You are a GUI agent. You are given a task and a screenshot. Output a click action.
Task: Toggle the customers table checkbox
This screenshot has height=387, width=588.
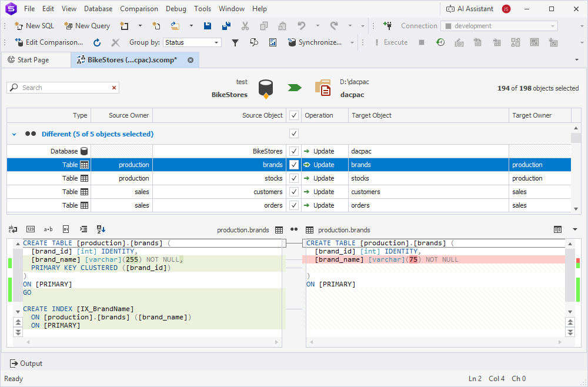pyautogui.click(x=294, y=192)
